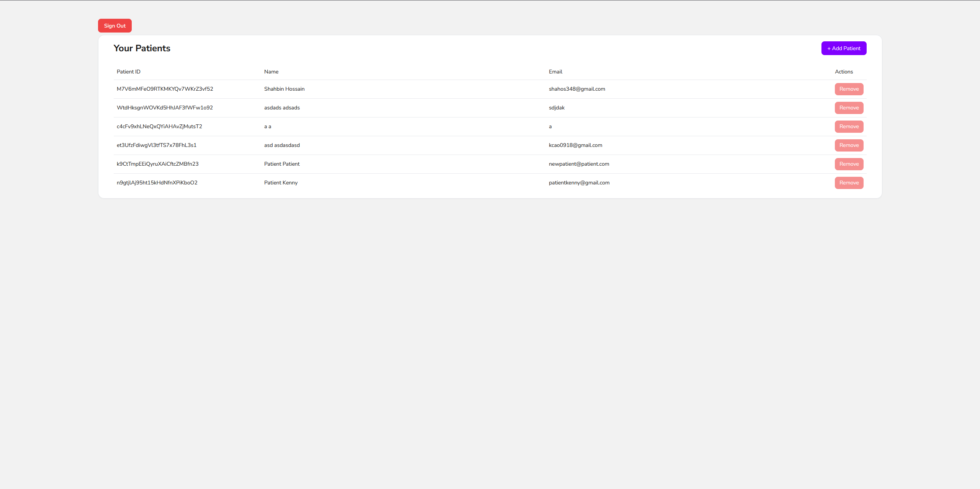Click the name Shahbin Hossain
980x489 pixels.
(284, 89)
